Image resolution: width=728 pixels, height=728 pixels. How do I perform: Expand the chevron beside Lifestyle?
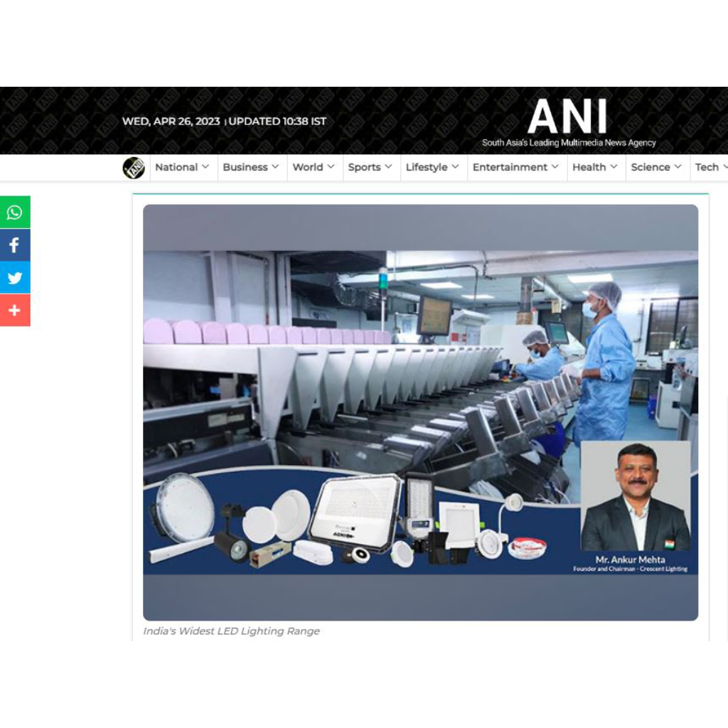click(x=455, y=166)
